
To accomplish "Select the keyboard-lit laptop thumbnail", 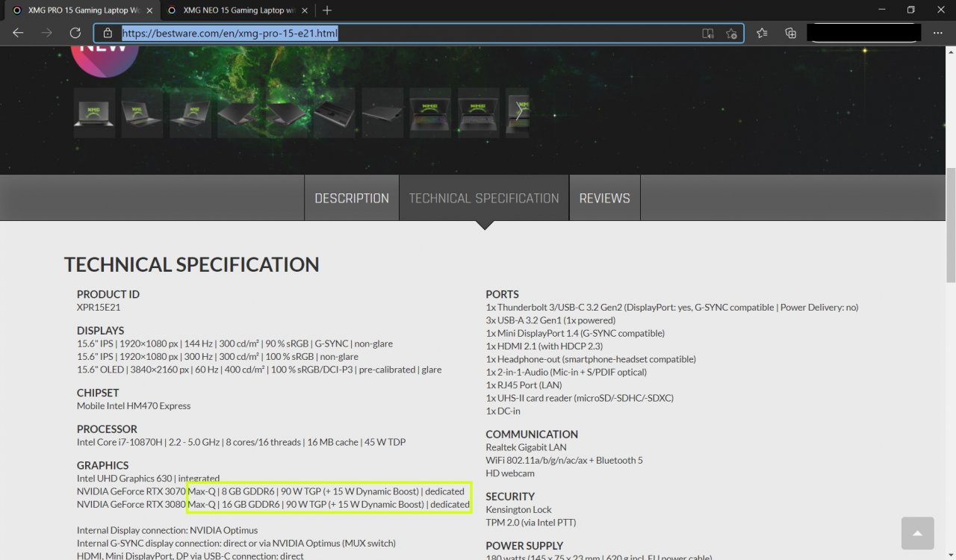I will [x=430, y=113].
